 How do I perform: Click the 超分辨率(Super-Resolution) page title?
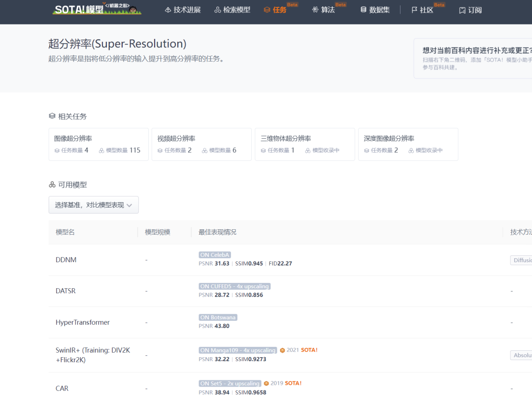(117, 44)
